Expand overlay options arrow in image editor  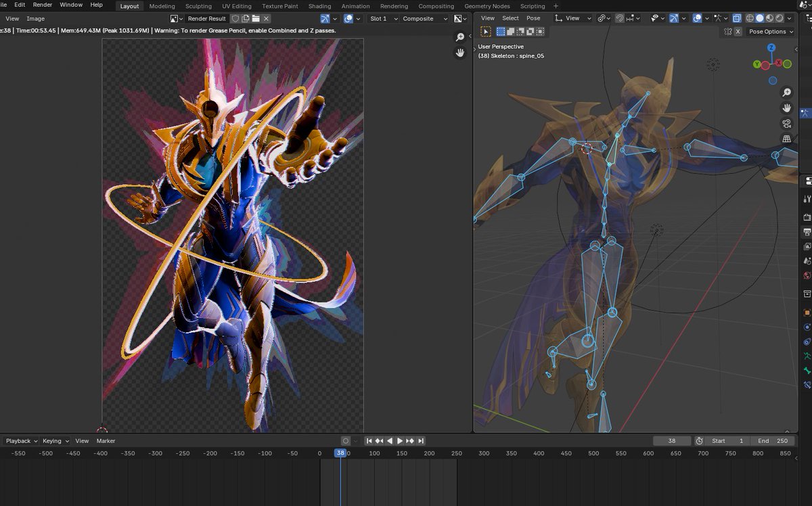(358, 19)
